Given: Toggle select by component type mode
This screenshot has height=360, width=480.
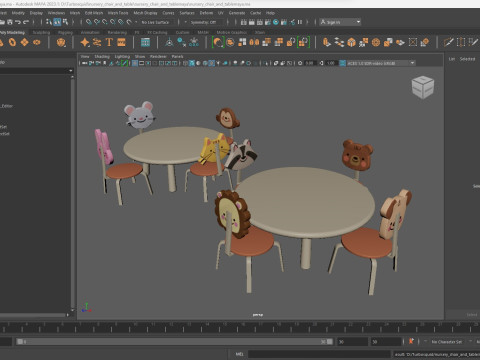Looking at the screenshot, I should pos(65,22).
